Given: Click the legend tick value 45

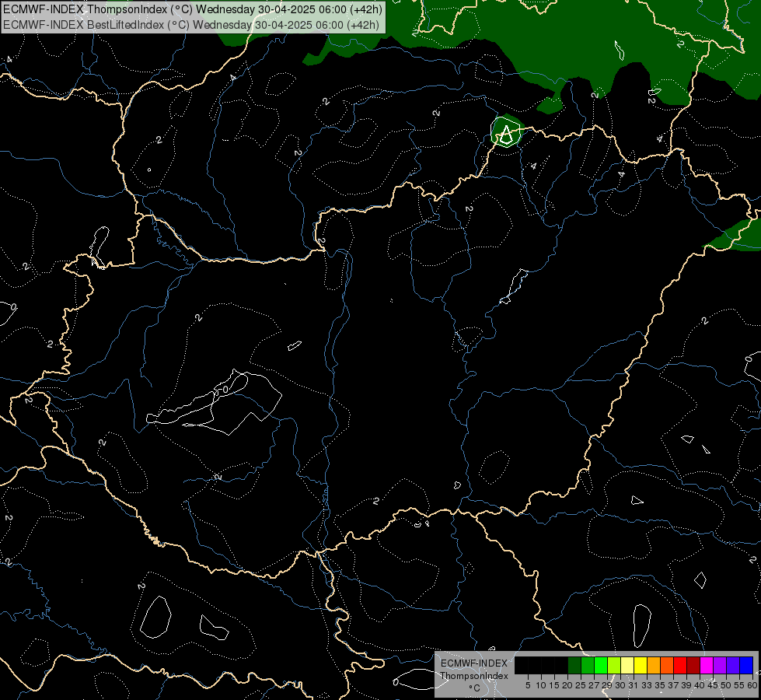Looking at the screenshot, I should pyautogui.click(x=713, y=685).
